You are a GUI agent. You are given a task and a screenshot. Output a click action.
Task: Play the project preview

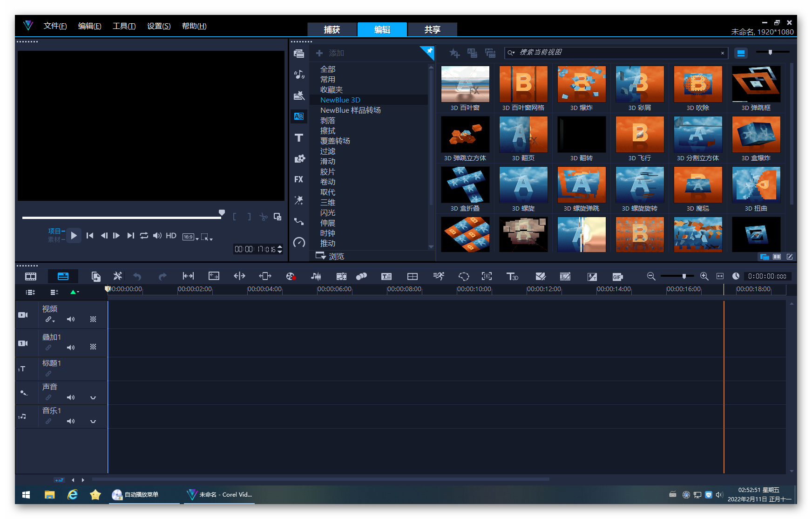[x=74, y=236]
